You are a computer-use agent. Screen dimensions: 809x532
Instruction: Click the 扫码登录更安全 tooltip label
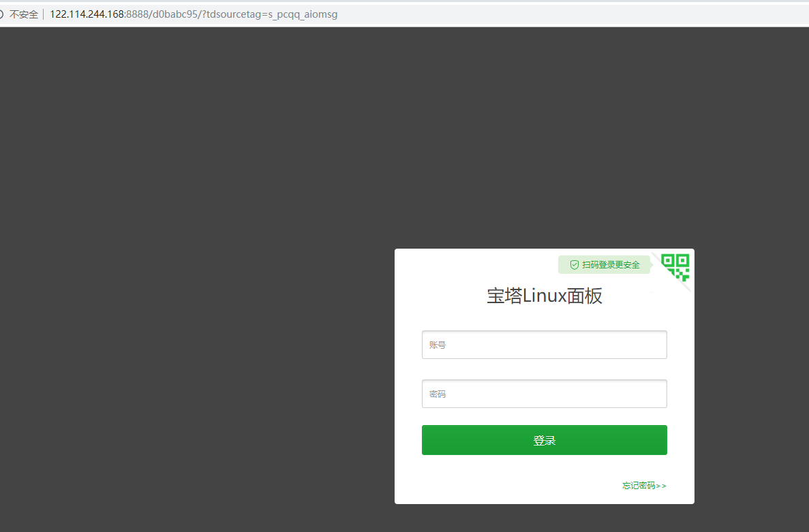click(604, 265)
